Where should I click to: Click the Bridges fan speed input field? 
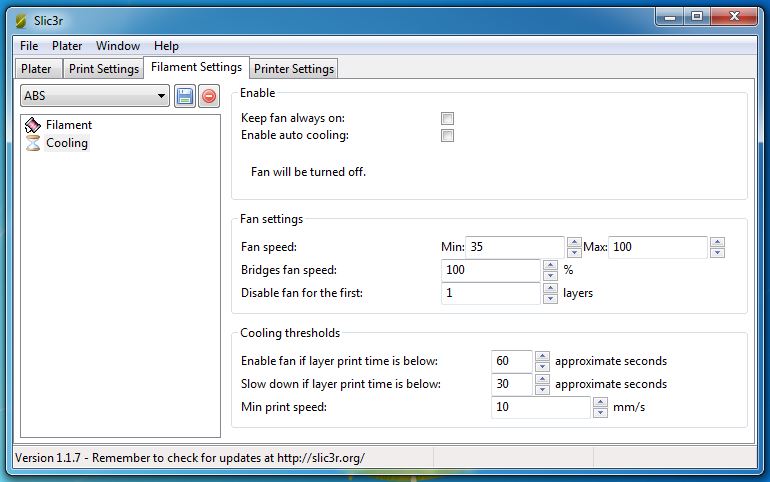click(x=491, y=270)
